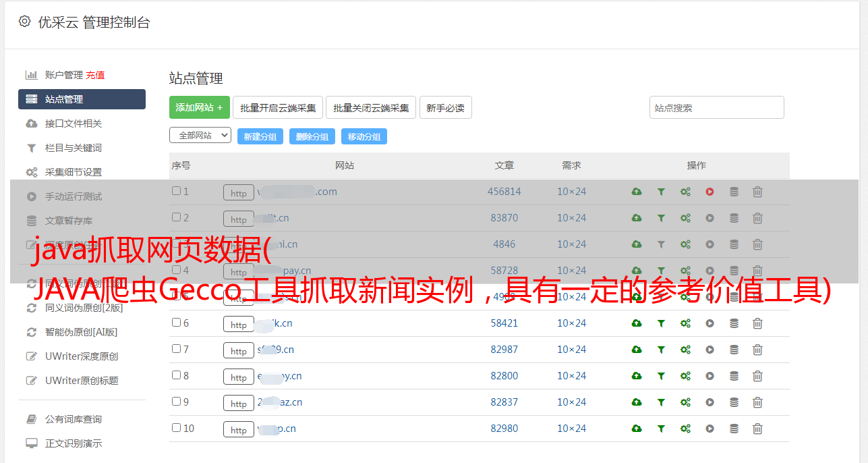Image resolution: width=868 pixels, height=463 pixels.
Task: Open 公有词库查询 in the sidebar
Action: [74, 419]
